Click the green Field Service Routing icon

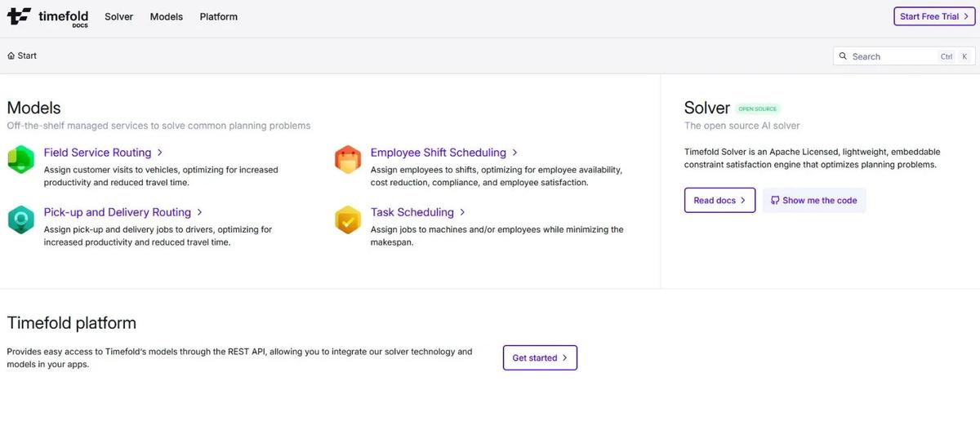click(20, 159)
